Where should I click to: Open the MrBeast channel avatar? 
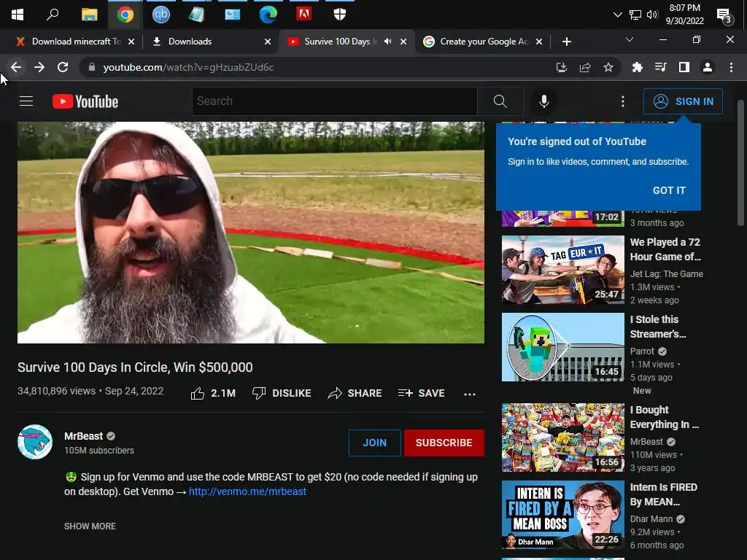[x=35, y=442]
